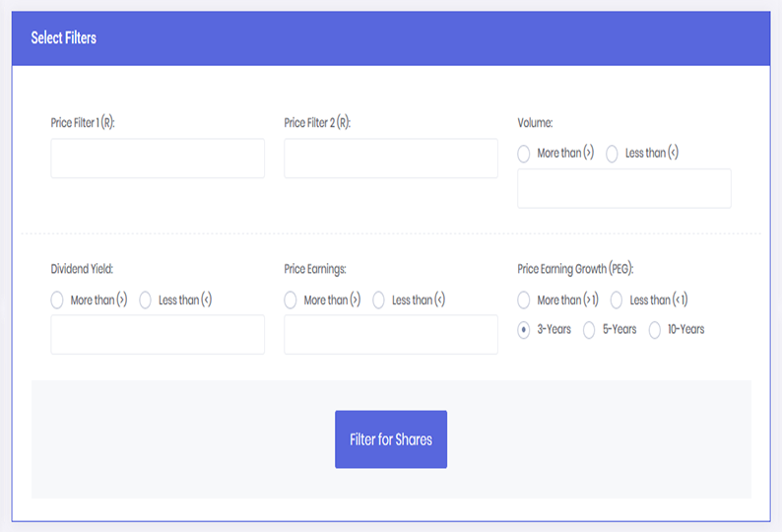
Task: Click the 'Volume:' field label text
Action: 535,123
